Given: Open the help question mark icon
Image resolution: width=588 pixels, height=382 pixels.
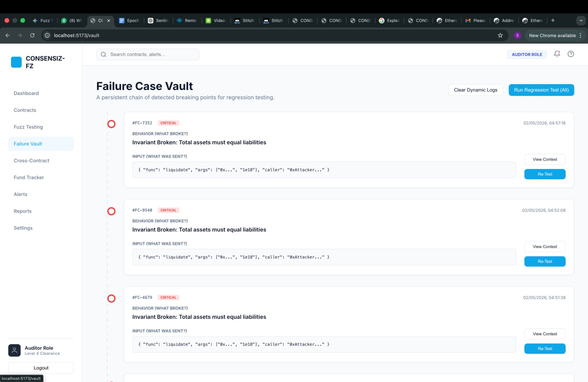Looking at the screenshot, I should (x=571, y=54).
